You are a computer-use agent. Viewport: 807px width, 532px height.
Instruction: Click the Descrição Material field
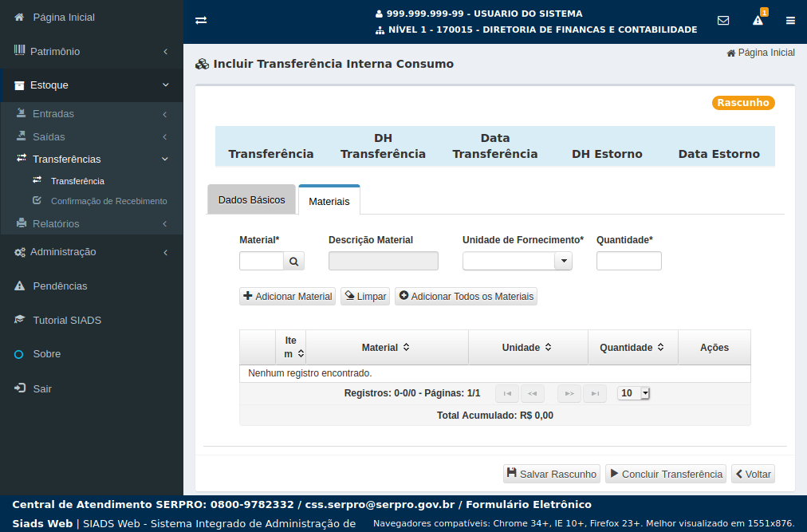(x=384, y=261)
